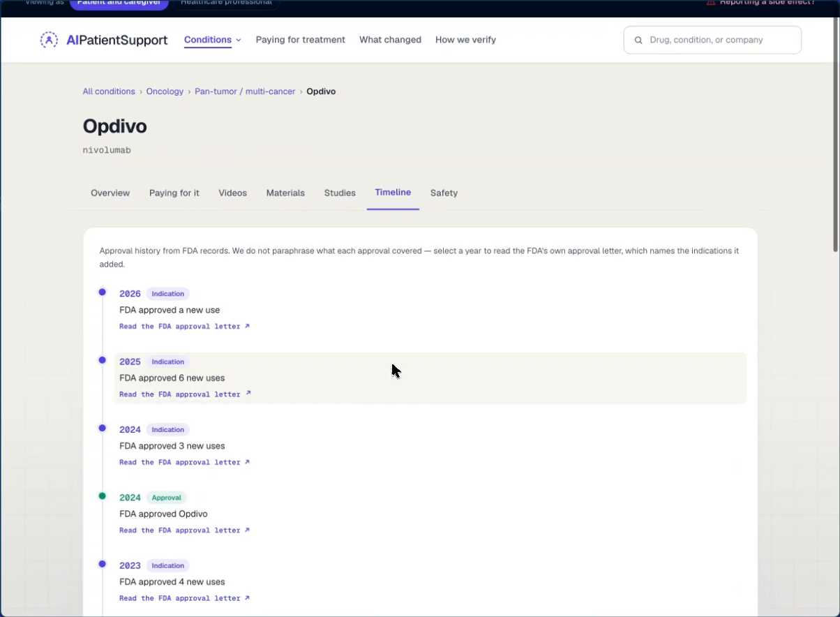Switch view to Healthcare professional
This screenshot has width=840, height=617.
[x=226, y=3]
